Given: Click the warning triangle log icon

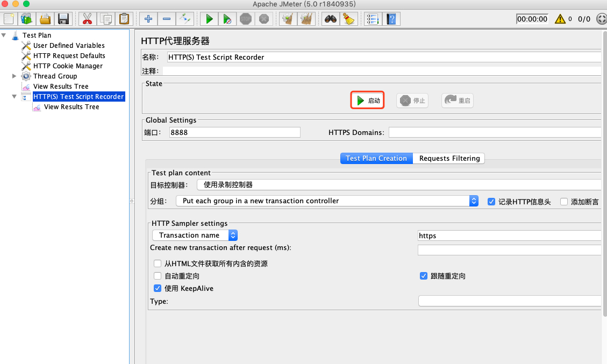Looking at the screenshot, I should click(x=560, y=19).
